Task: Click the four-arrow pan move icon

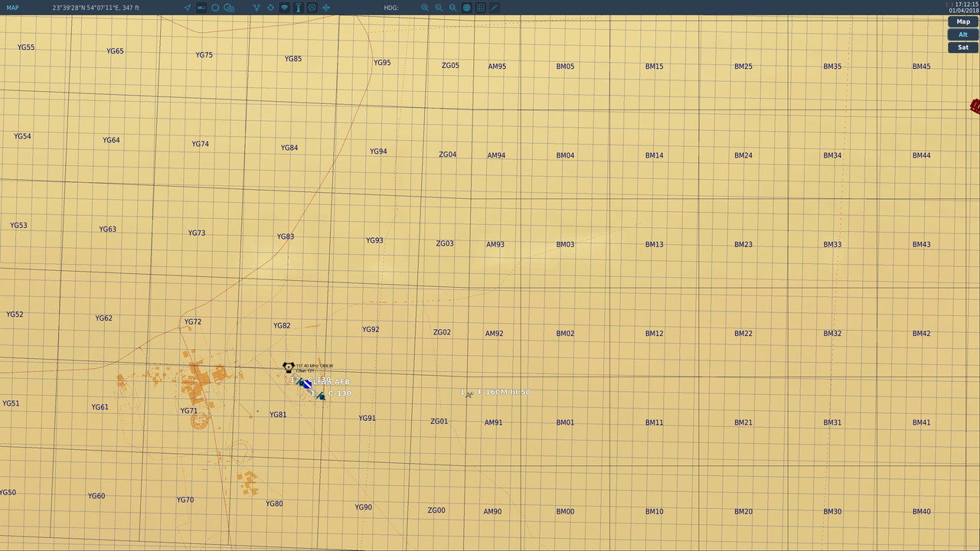Action: tap(326, 8)
